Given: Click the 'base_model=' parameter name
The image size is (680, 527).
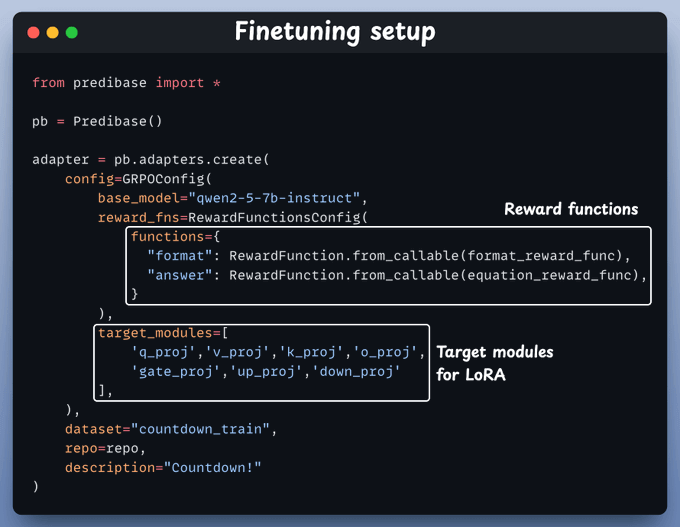Looking at the screenshot, I should 143,198.
